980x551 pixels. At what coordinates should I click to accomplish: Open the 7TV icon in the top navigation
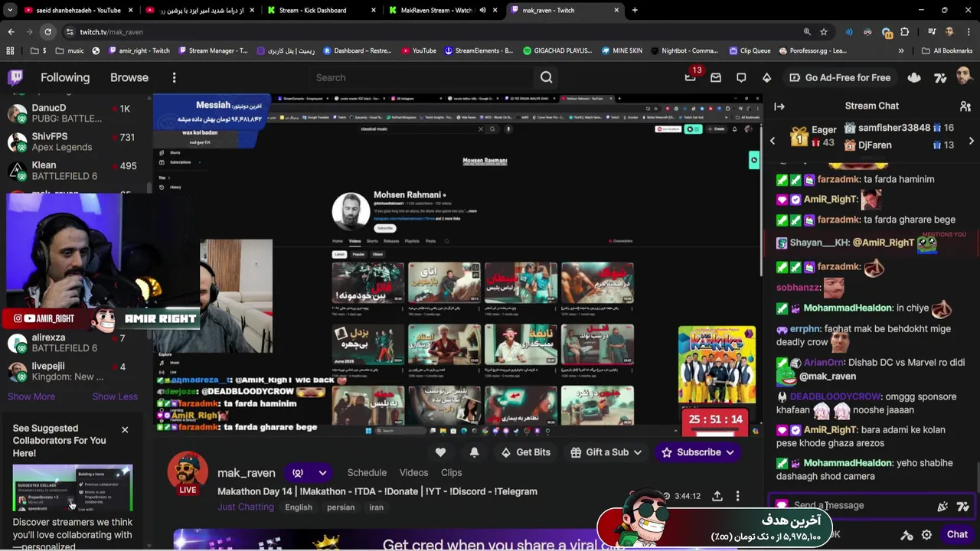939,77
